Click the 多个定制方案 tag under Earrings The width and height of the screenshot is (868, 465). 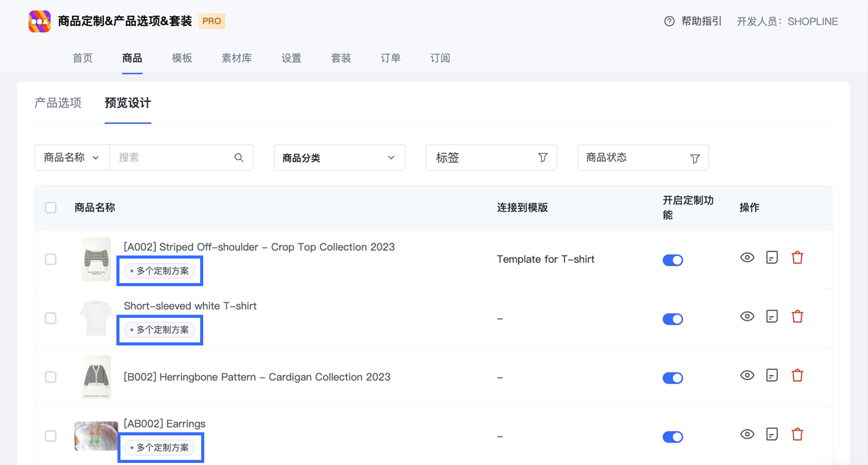[x=160, y=448]
